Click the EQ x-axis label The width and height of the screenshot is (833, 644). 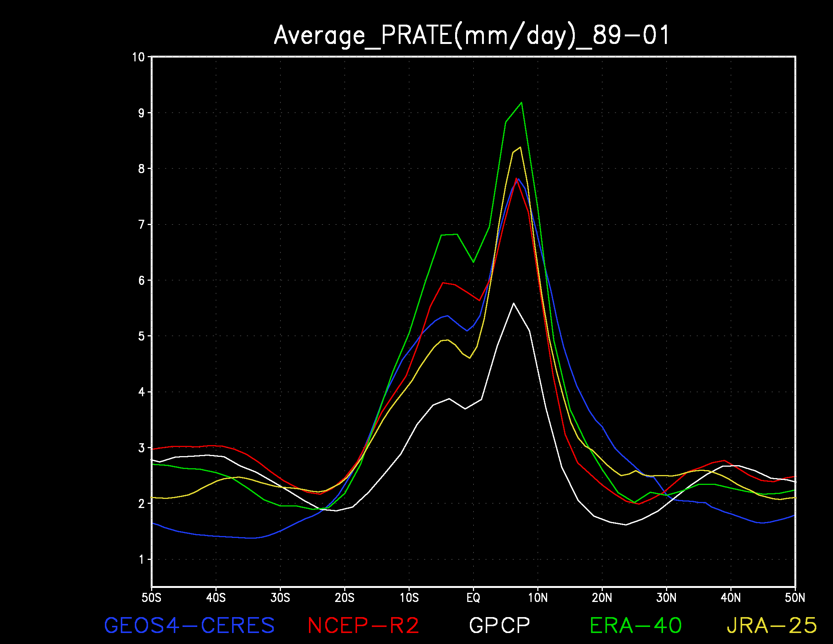point(473,597)
